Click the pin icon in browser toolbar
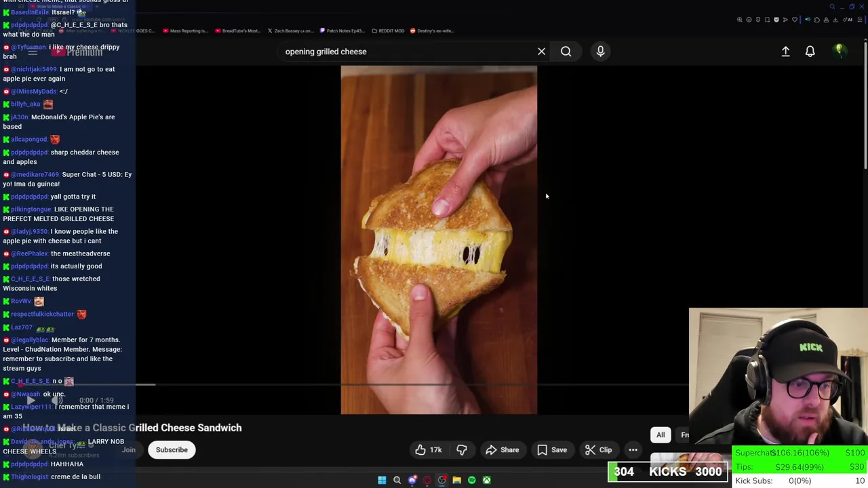 pos(758,20)
